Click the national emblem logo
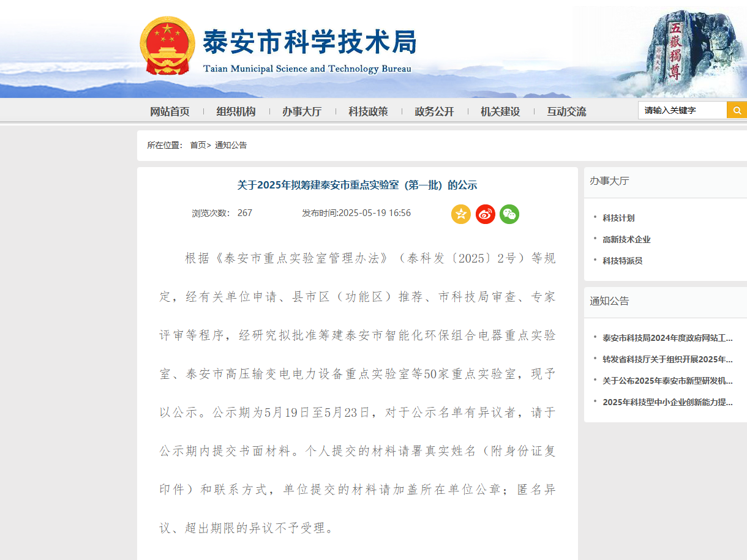Image resolution: width=747 pixels, height=560 pixels. (167, 46)
